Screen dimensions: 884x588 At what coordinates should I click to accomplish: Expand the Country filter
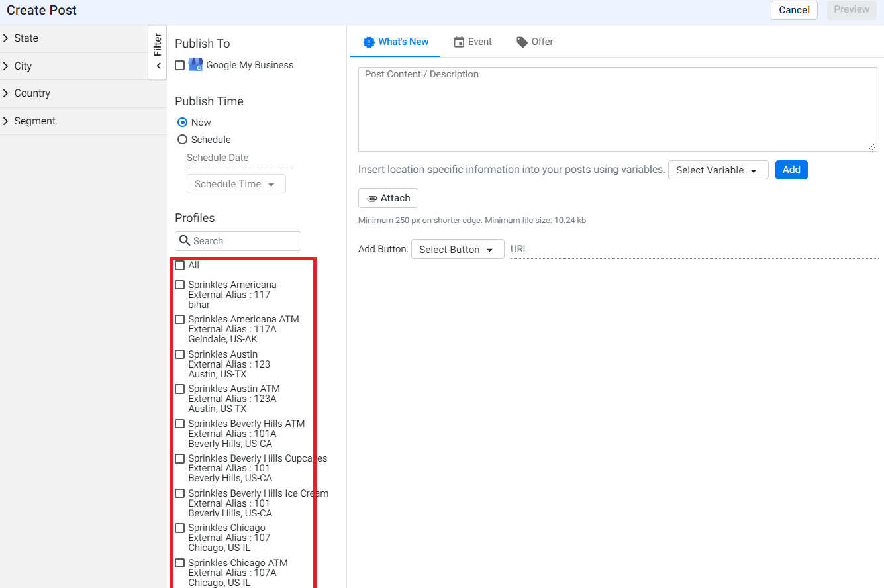(x=83, y=93)
